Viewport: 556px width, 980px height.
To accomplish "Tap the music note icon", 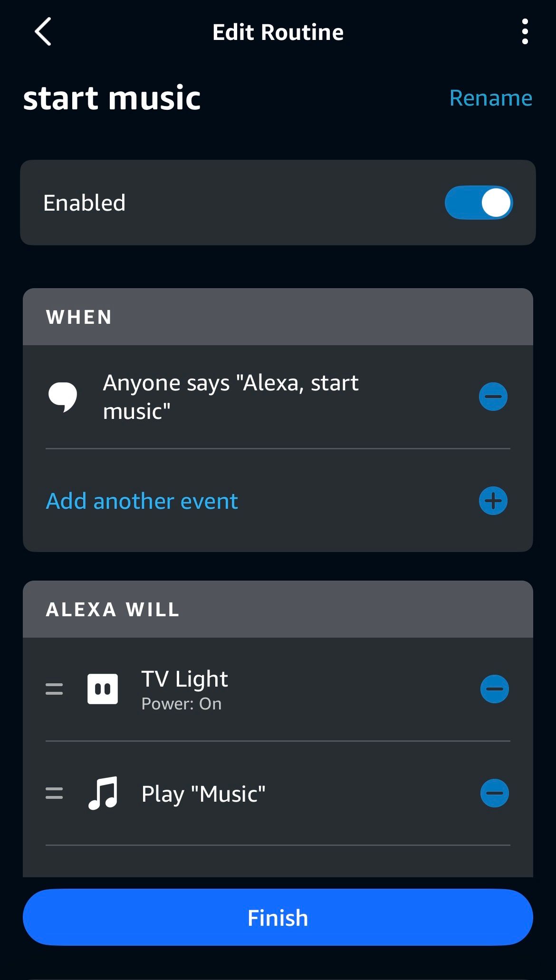I will pos(103,793).
